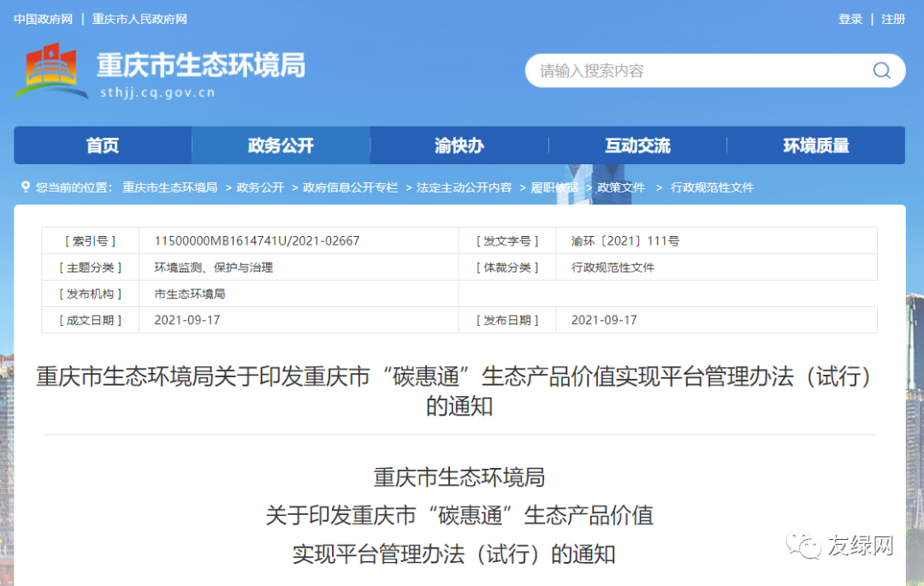Image resolution: width=924 pixels, height=586 pixels.
Task: Click the 中国政府网 top link
Action: 43,19
